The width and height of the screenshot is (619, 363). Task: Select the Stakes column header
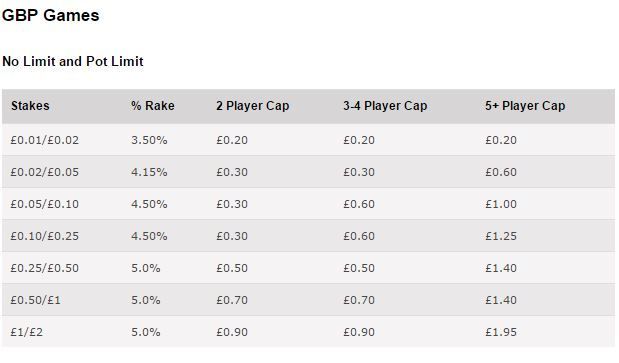(x=30, y=106)
